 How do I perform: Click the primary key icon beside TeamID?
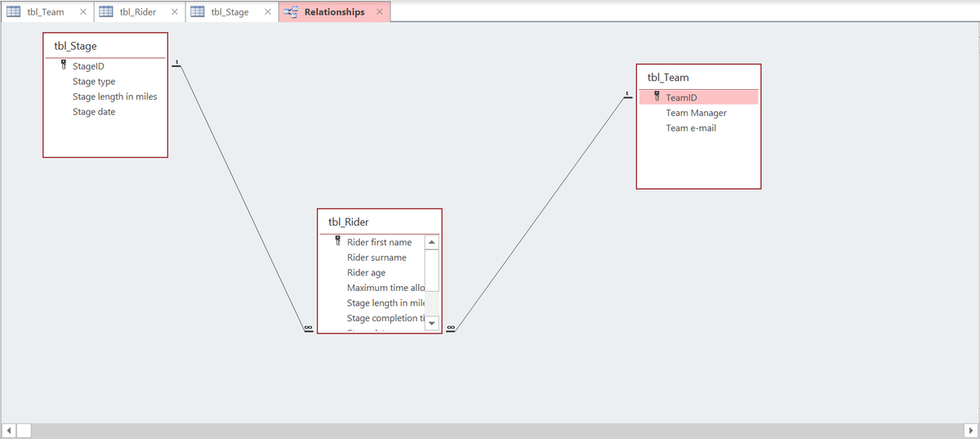(x=657, y=97)
